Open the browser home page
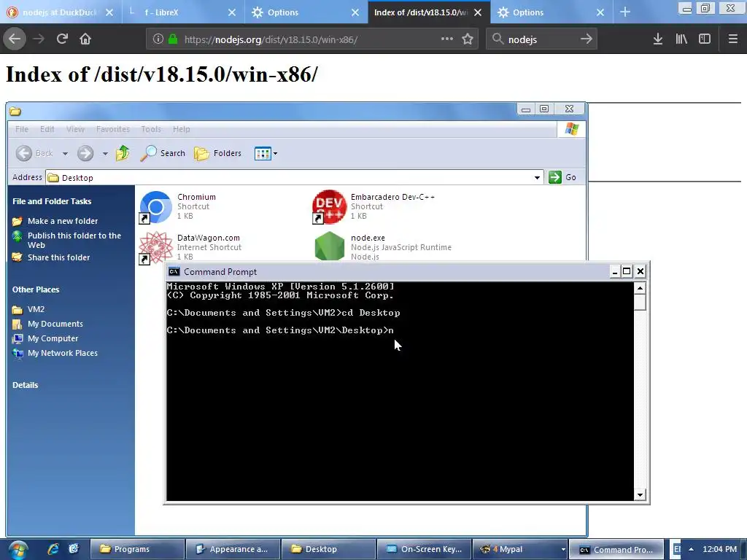 (x=85, y=39)
